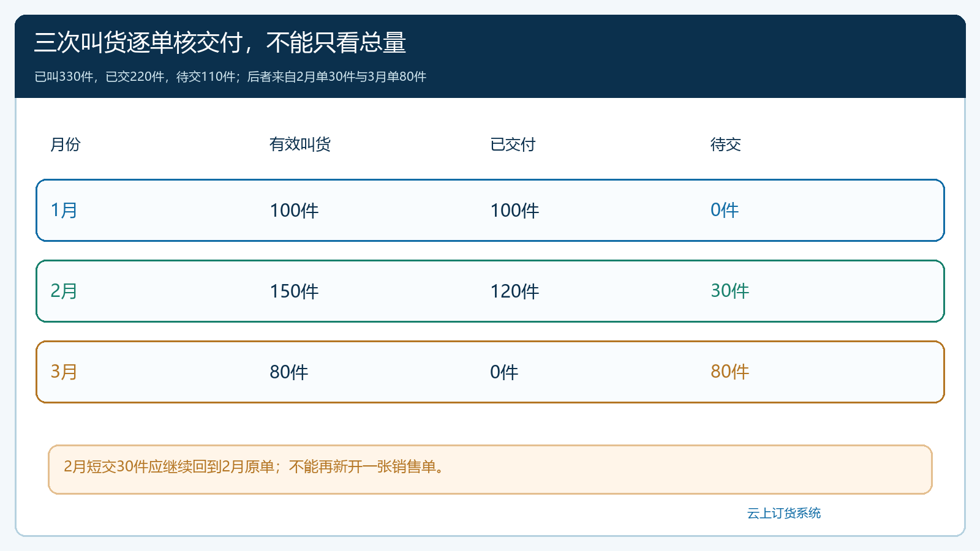Select the 3月 row label
Image resolution: width=980 pixels, height=551 pixels.
point(64,372)
